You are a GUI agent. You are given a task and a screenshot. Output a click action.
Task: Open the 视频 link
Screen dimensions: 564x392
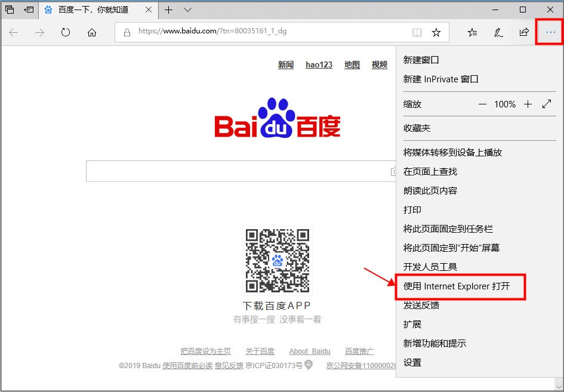coord(379,64)
